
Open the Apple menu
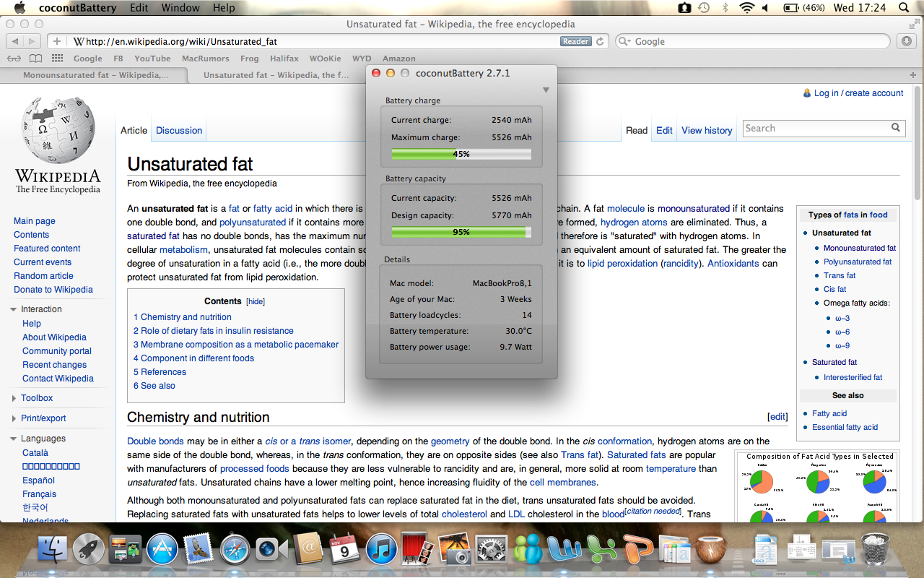coord(19,8)
